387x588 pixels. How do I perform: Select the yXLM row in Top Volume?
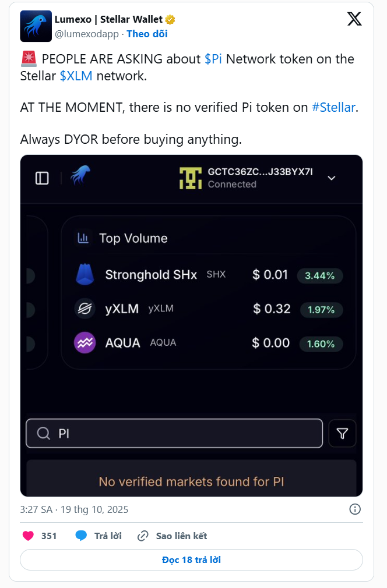208,309
